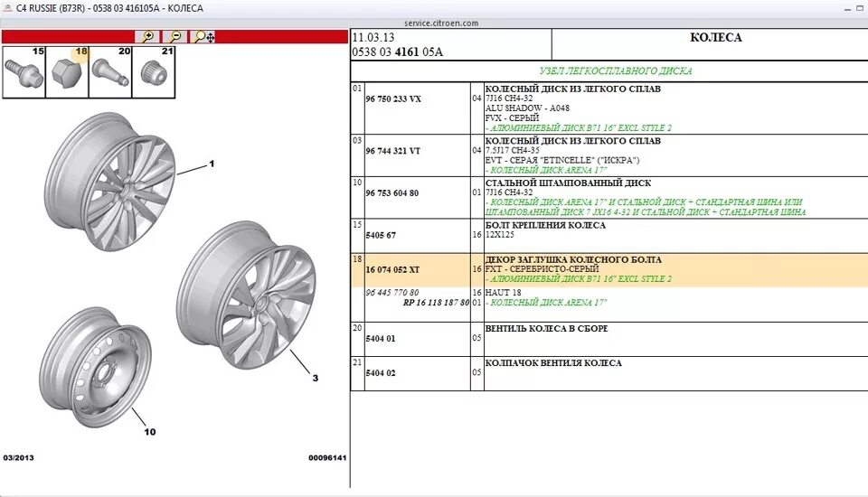This screenshot has height=497, width=868.
Task: Click ВЕНТИЛЬ КОЛЕСА В СБОРЕ description
Action: [x=546, y=328]
